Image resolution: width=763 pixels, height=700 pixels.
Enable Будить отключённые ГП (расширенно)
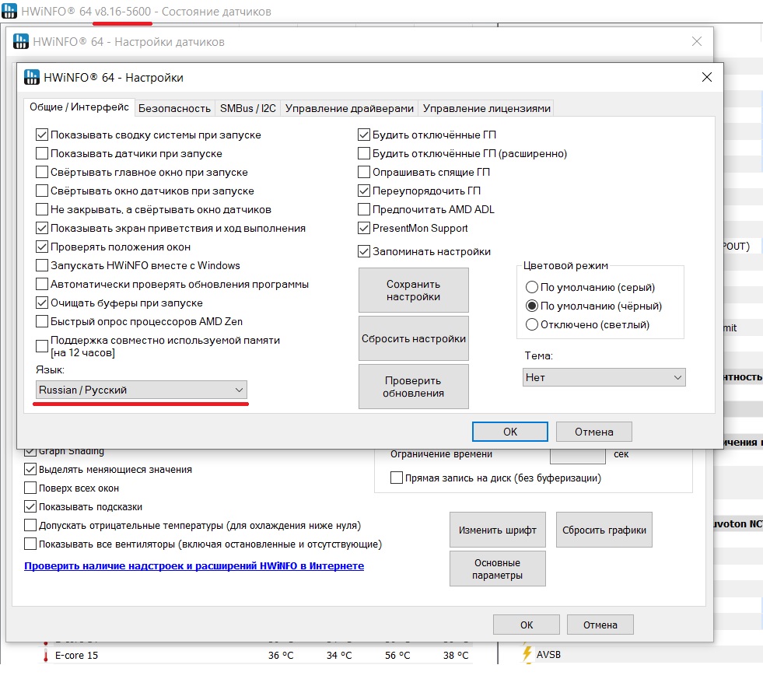tap(363, 153)
